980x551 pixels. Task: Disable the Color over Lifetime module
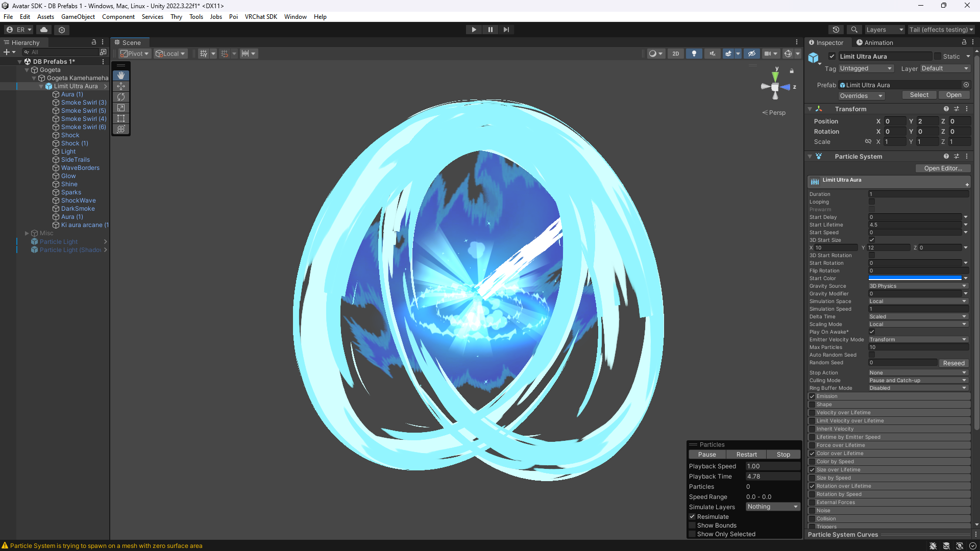812,454
